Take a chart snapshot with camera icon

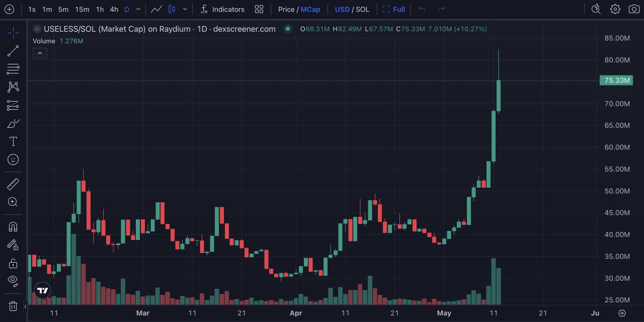pyautogui.click(x=634, y=9)
